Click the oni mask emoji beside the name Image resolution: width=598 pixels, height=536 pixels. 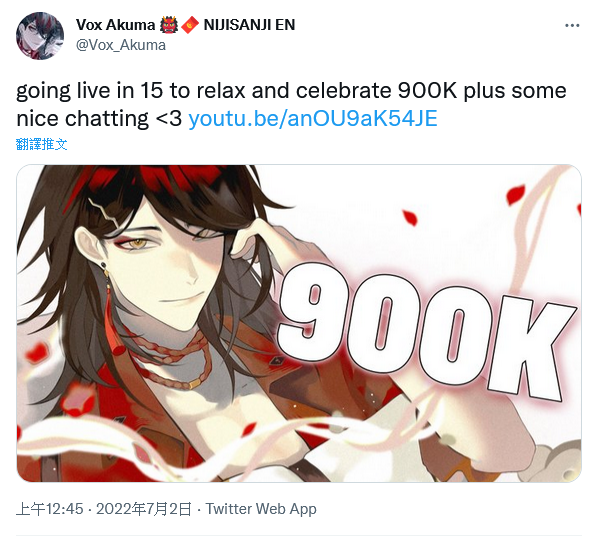(x=169, y=25)
